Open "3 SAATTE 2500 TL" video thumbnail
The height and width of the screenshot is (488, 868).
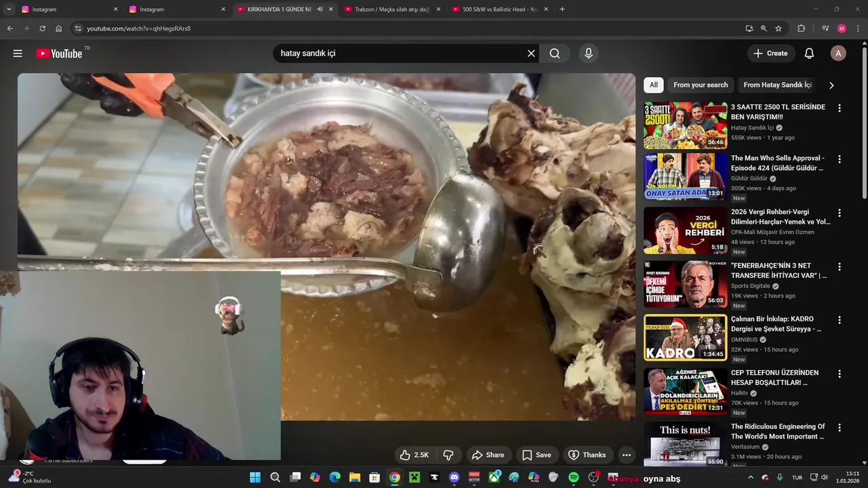tap(685, 125)
